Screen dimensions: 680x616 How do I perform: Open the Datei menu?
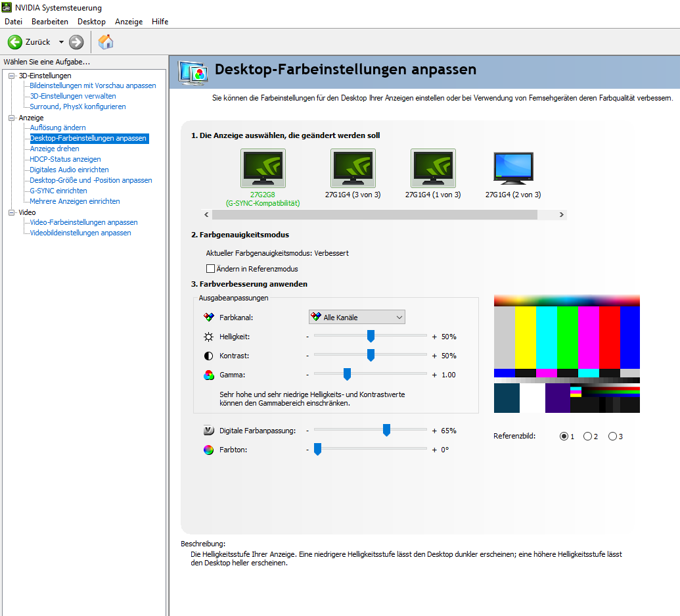pos(13,21)
